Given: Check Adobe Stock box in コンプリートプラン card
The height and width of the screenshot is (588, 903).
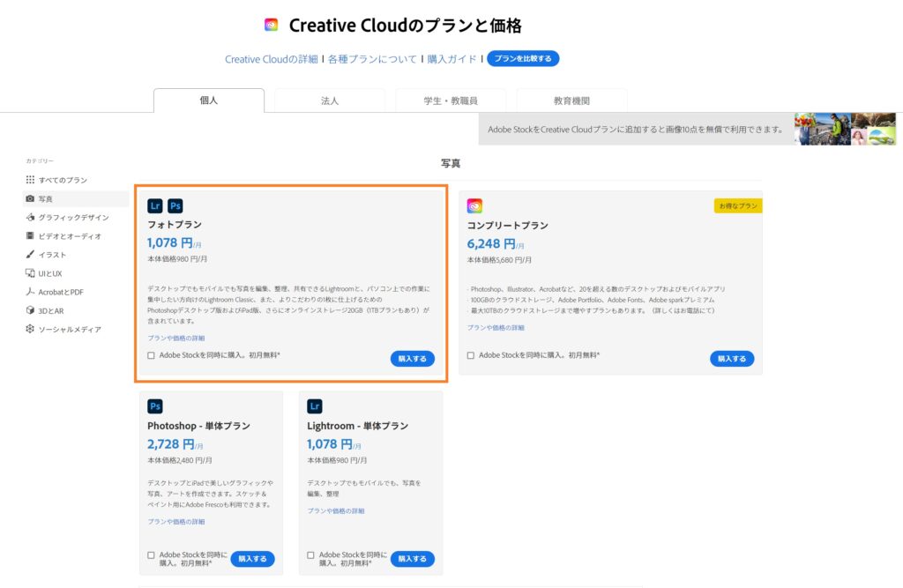Looking at the screenshot, I should click(471, 355).
